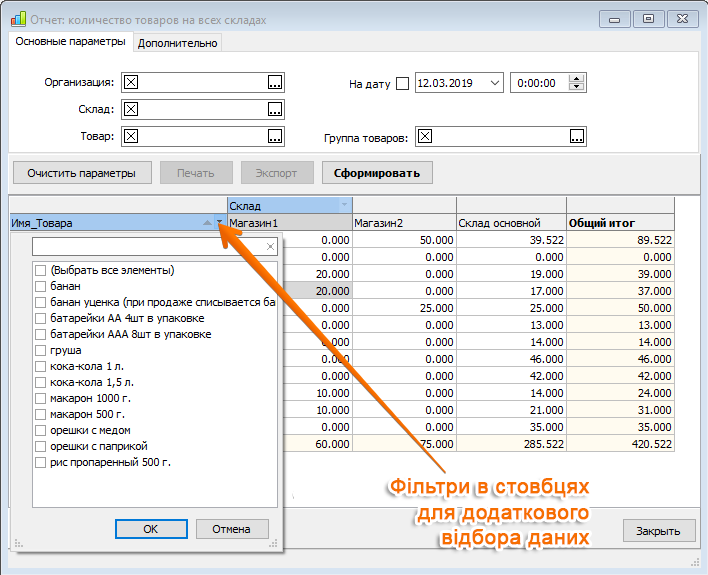This screenshot has height=575, width=708.
Task: Check the банан filter item
Action: (x=40, y=286)
